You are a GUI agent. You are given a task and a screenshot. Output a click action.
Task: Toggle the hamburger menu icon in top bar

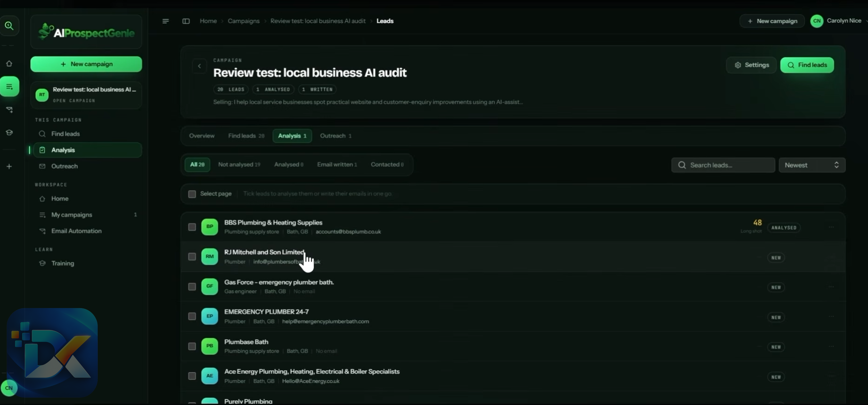point(166,21)
